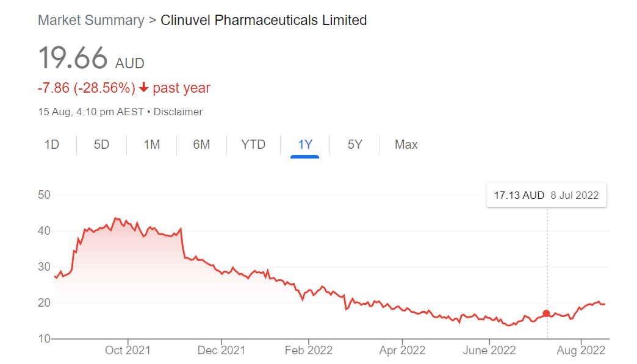Screen dimensions: 637x364
Task: Open the Market Summary breadcrumb
Action: pos(91,20)
